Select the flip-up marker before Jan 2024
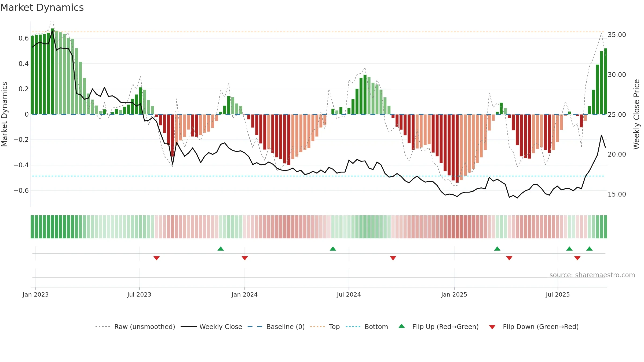 [x=221, y=249]
